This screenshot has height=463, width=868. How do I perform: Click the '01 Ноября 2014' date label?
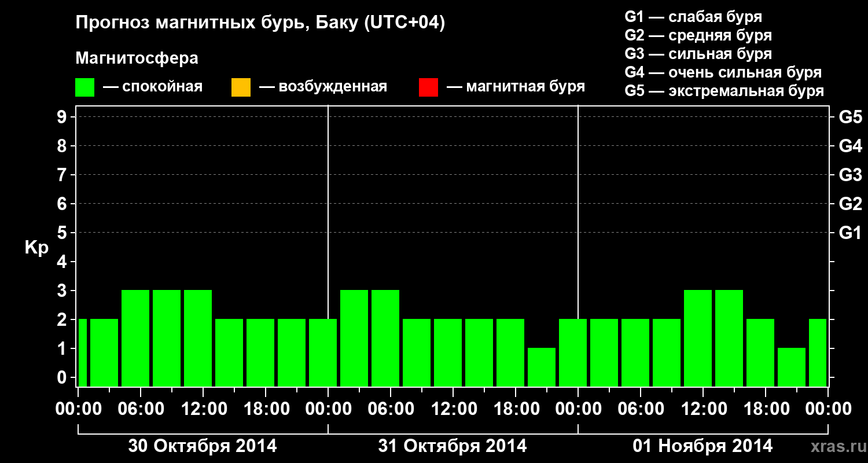point(703,446)
